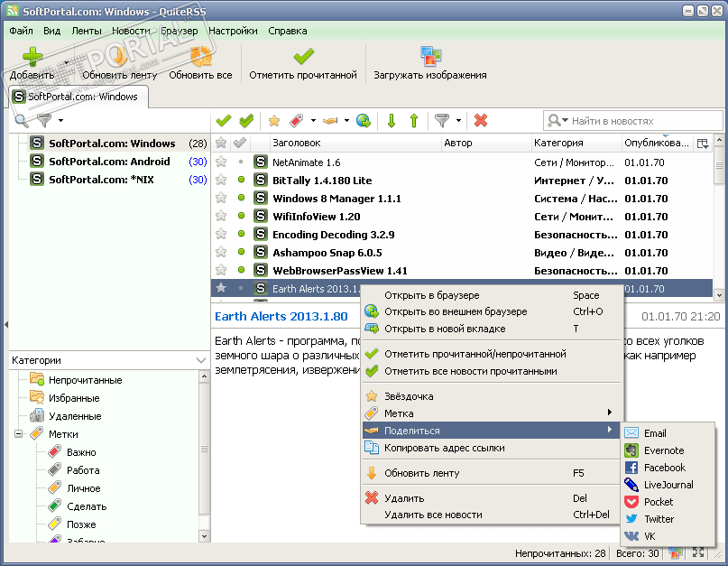The width and height of the screenshot is (728, 566).
Task: Click the fullscreen icon in status bar
Action: coord(698,552)
